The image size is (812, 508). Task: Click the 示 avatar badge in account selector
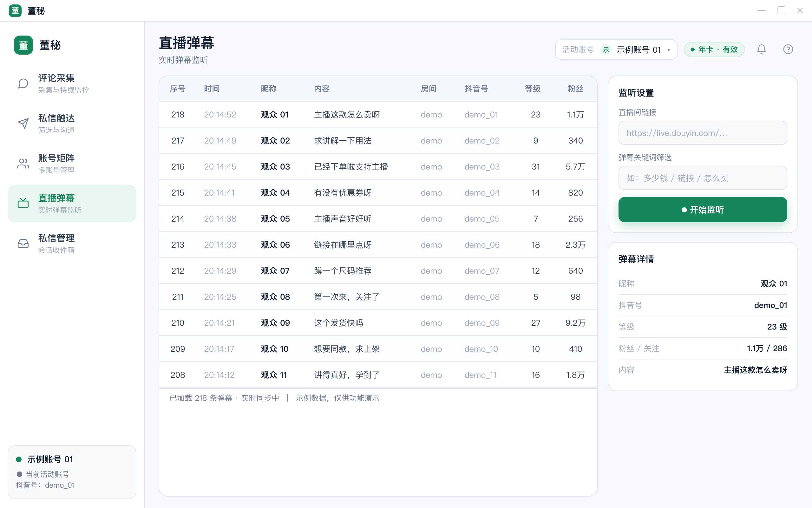(x=606, y=50)
